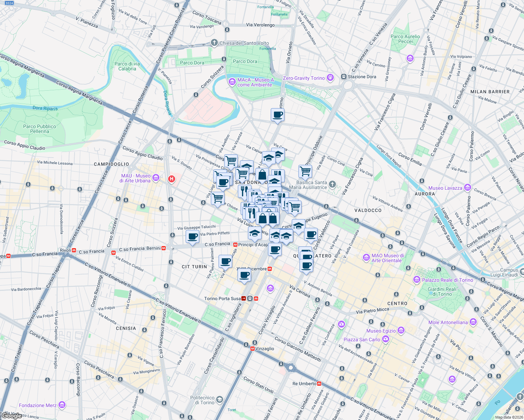
Task: Click the red H hospital marker near MAU
Action: coord(172,179)
